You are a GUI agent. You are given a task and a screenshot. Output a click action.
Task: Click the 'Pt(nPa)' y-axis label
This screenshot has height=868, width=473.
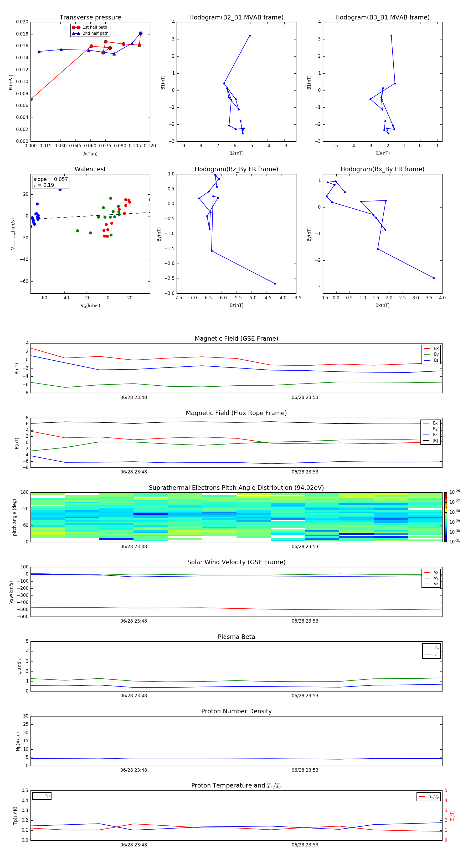pos(11,82)
